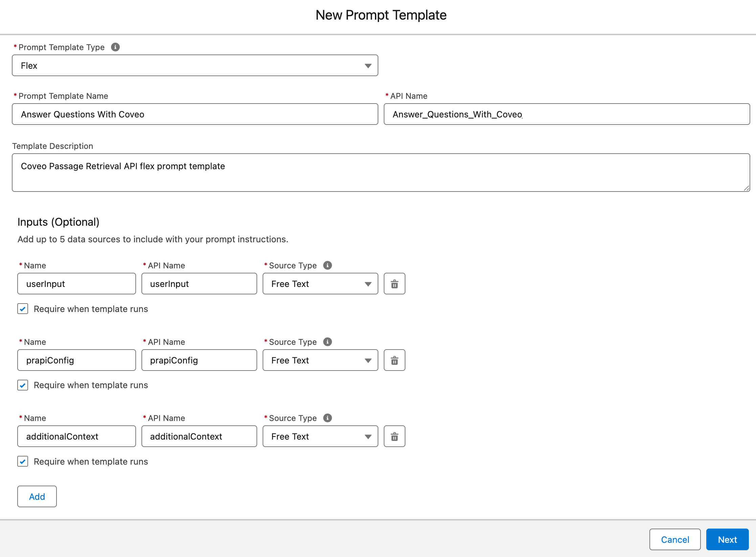756x557 pixels.
Task: Delete the userInput input row
Action: 394,284
